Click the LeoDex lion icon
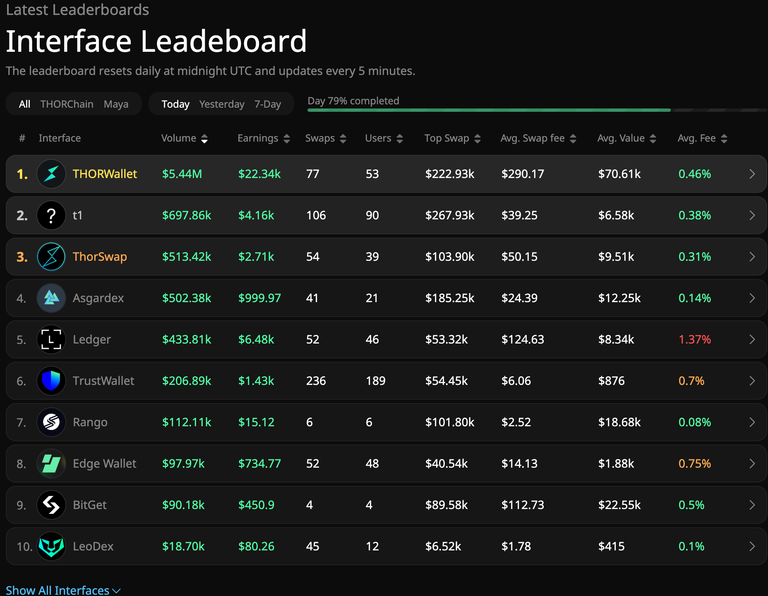 point(51,546)
